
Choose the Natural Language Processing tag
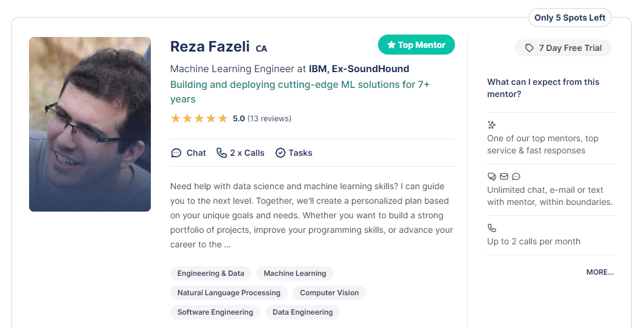click(x=229, y=293)
